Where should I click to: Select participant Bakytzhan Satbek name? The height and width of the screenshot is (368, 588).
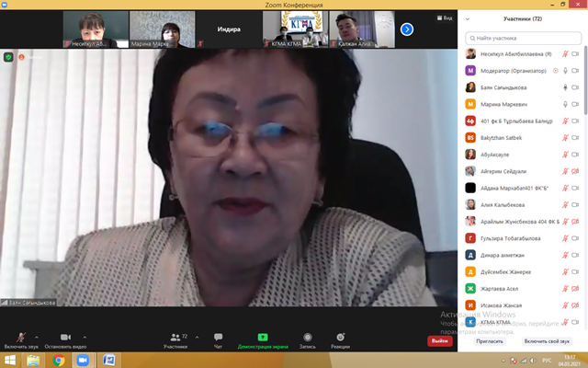pyautogui.click(x=501, y=138)
